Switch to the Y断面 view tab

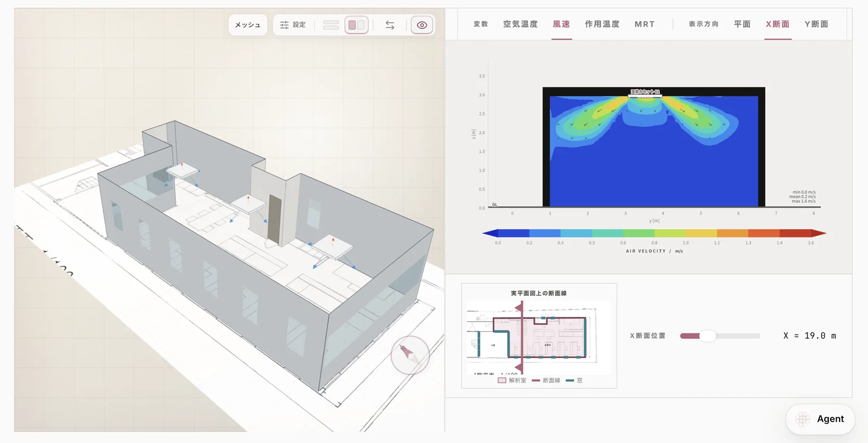coord(816,24)
